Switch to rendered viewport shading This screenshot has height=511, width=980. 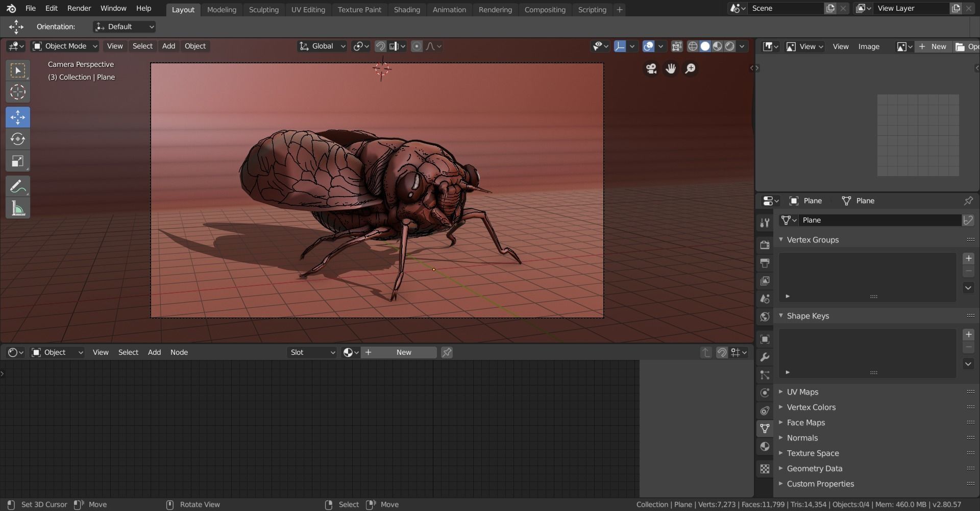[x=730, y=46]
